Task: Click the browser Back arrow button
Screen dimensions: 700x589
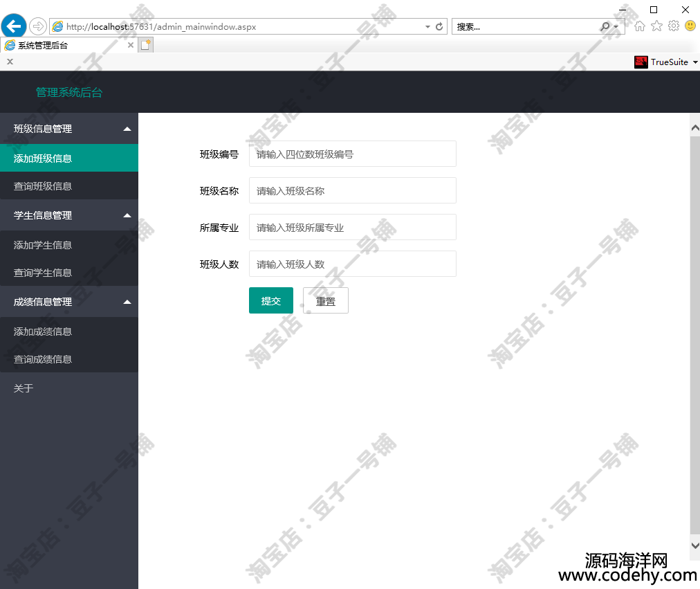Action: tap(14, 26)
